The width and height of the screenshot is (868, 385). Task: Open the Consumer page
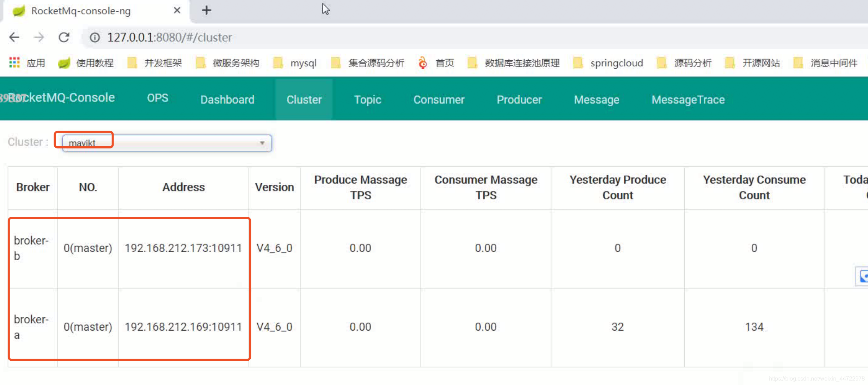click(439, 99)
